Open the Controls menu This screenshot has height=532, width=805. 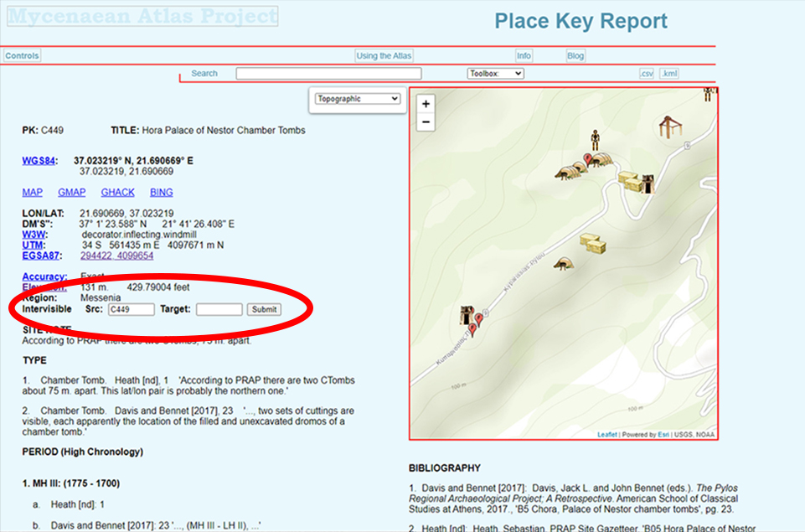(22, 56)
